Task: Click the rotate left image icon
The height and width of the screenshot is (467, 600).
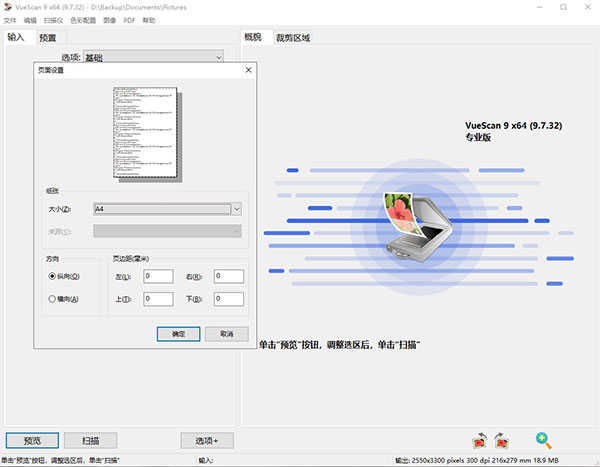Action: (479, 441)
